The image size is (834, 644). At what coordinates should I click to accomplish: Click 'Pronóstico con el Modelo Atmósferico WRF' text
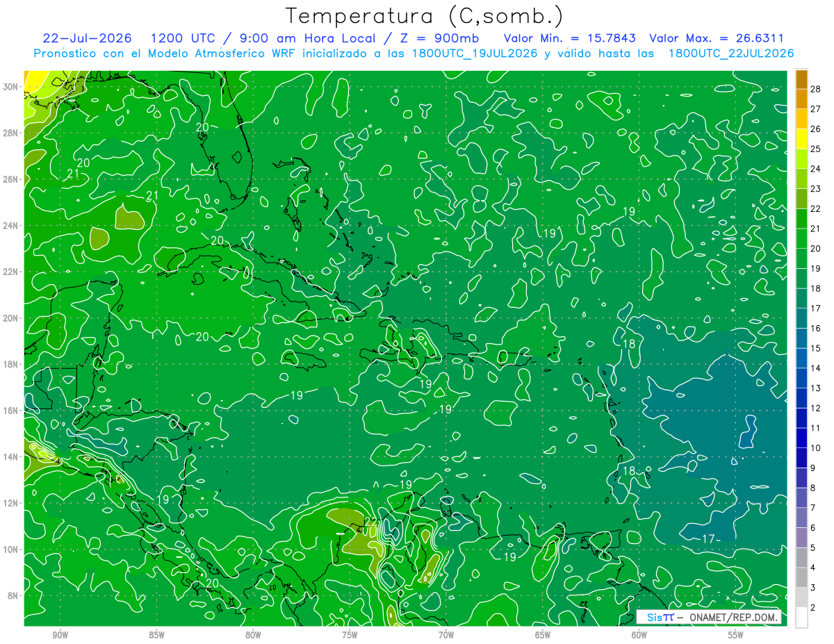point(165,53)
